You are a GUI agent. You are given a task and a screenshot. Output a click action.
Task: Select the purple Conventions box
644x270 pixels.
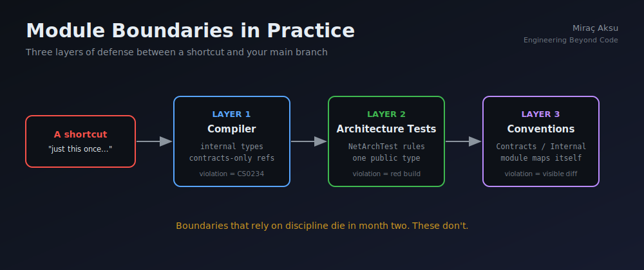(540, 141)
